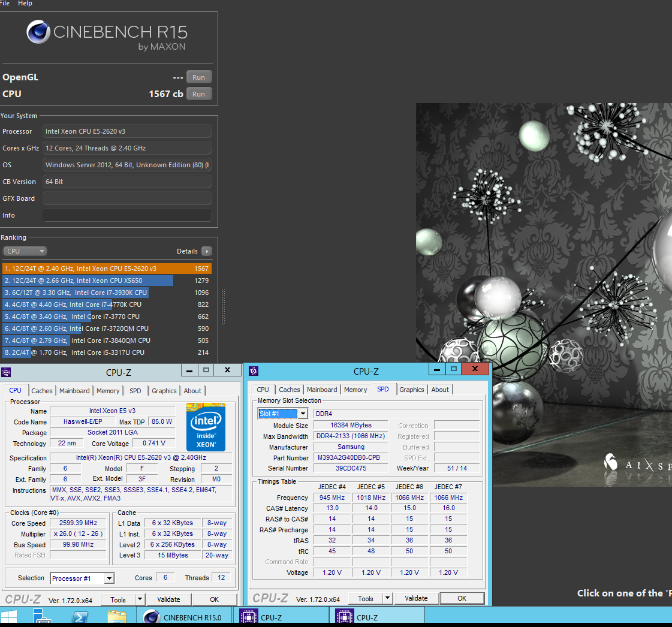Select ranking entry Intel Core i7-3840QM
Image resolution: width=672 pixels, height=627 pixels.
pyautogui.click(x=107, y=340)
